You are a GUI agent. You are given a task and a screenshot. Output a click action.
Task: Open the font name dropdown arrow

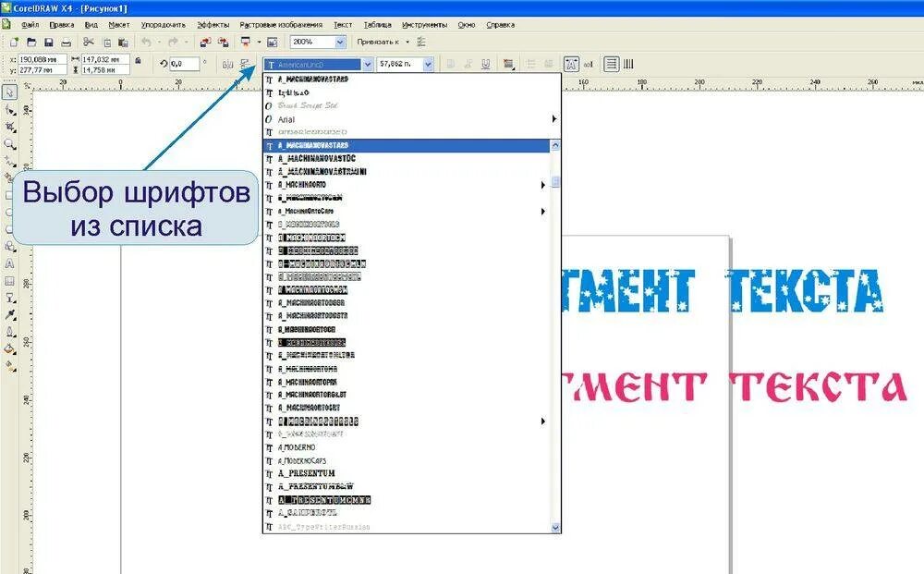click(x=367, y=64)
